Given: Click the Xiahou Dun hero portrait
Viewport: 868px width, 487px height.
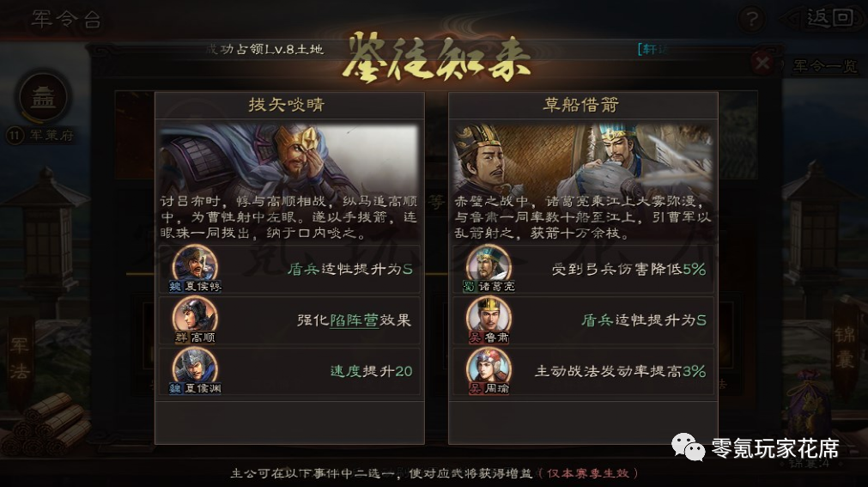Looking at the screenshot, I should click(x=195, y=268).
